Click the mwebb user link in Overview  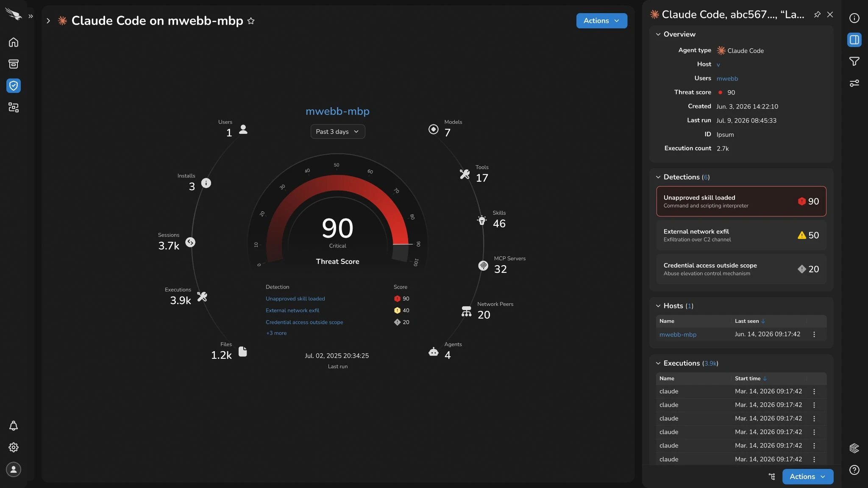point(727,78)
